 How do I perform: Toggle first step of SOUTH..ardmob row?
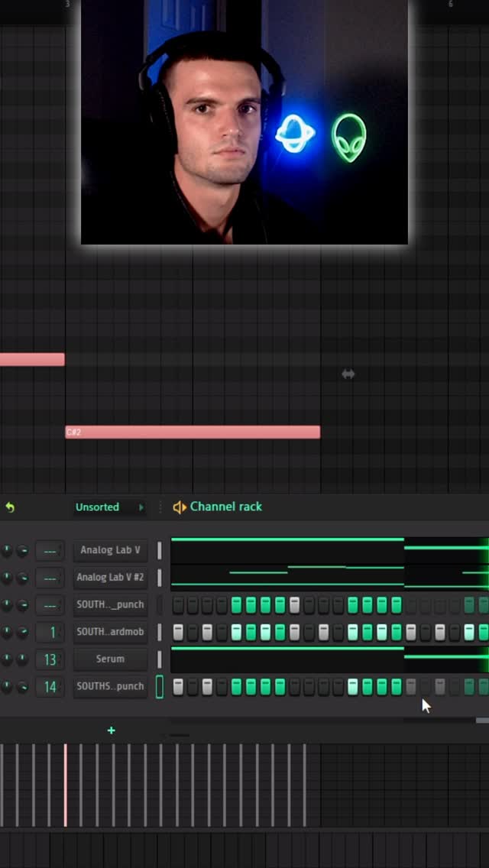click(178, 633)
